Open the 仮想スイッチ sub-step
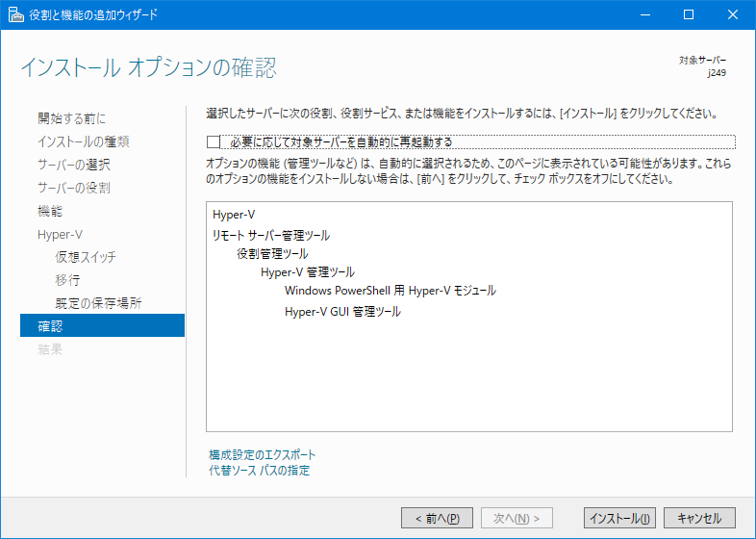 [86, 257]
